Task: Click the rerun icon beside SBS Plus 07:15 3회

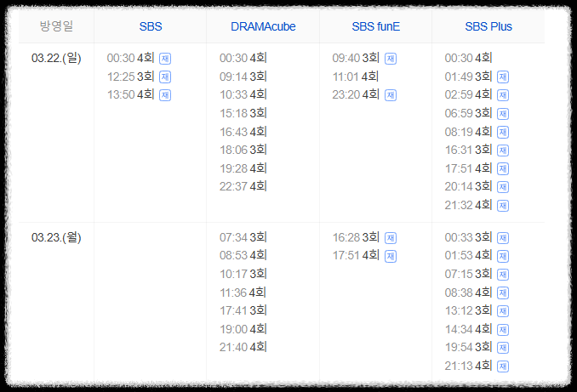Action: [x=503, y=275]
